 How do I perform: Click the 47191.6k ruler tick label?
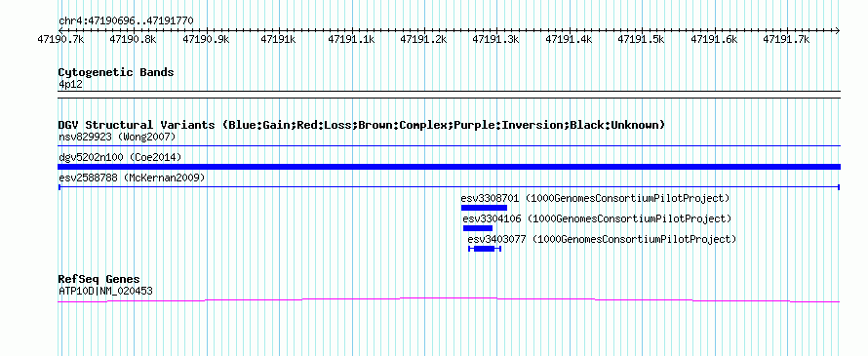[x=715, y=39]
